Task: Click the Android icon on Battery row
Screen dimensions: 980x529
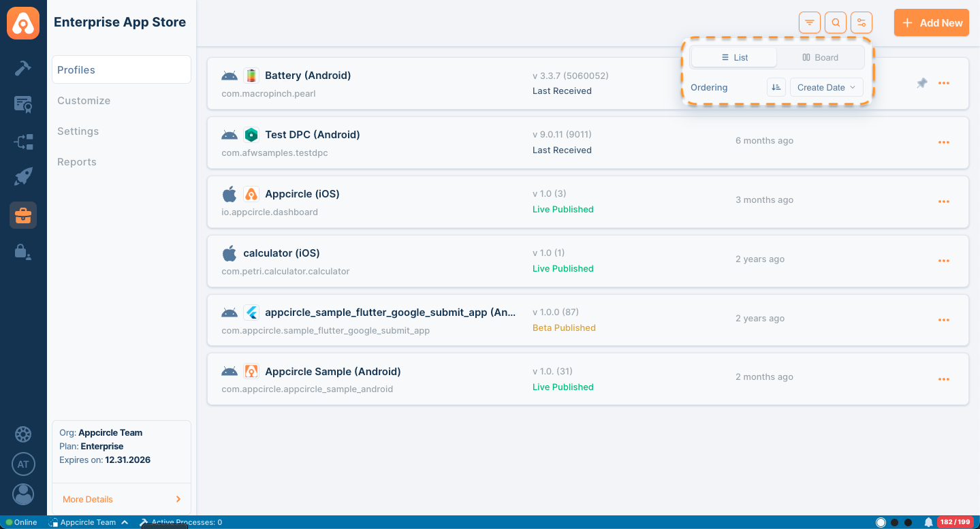Action: coord(230,76)
